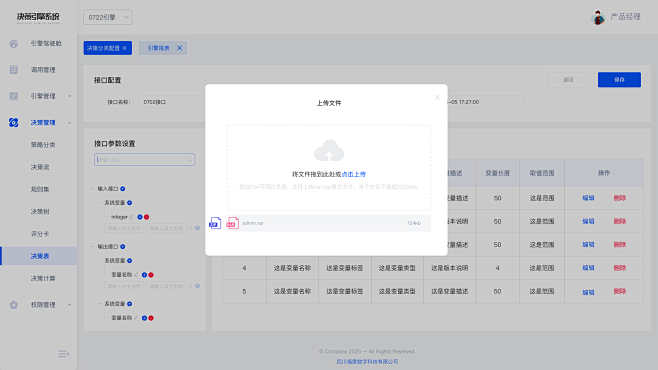Click the 引擎驾驶舱 sidebar icon
The height and width of the screenshot is (370, 658).
click(x=14, y=44)
